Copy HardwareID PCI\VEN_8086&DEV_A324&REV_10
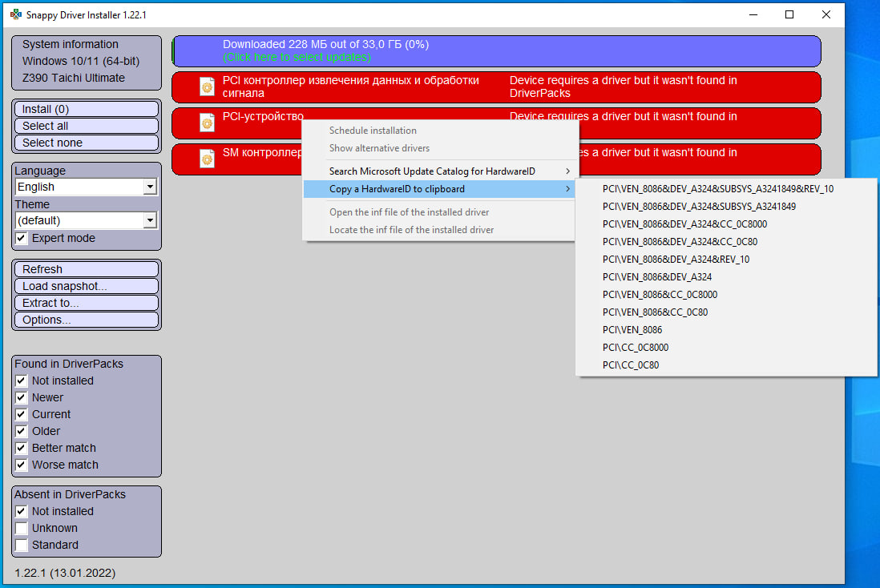 click(x=726, y=260)
